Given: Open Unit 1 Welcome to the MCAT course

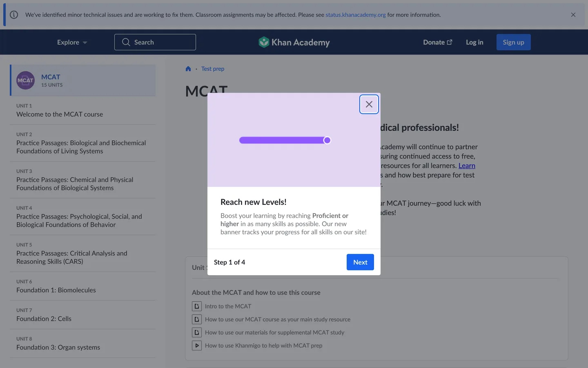Looking at the screenshot, I should [x=82, y=110].
